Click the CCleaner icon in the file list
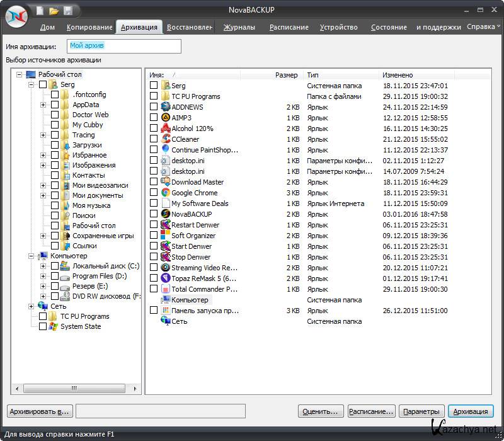Viewport: 504px width, 441px height. [166, 139]
